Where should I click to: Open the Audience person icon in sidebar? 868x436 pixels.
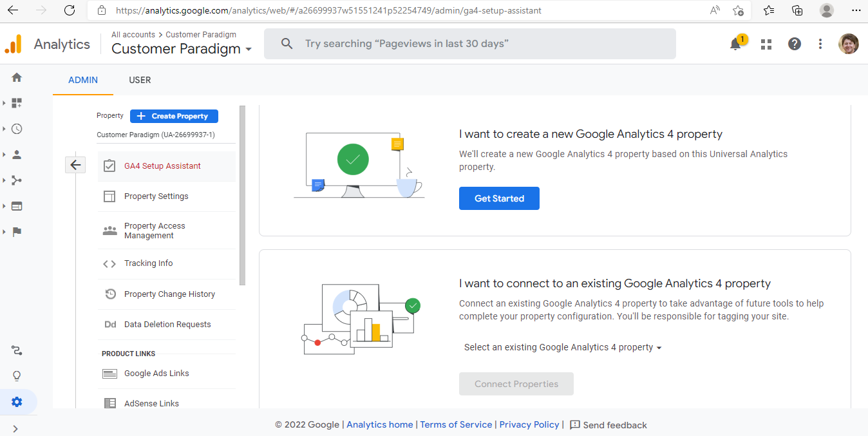(x=17, y=155)
